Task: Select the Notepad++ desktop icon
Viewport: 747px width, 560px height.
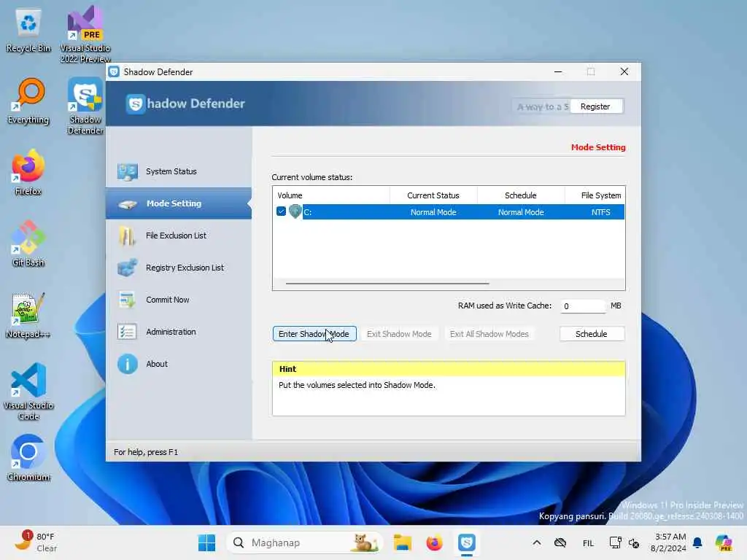Action: click(28, 315)
